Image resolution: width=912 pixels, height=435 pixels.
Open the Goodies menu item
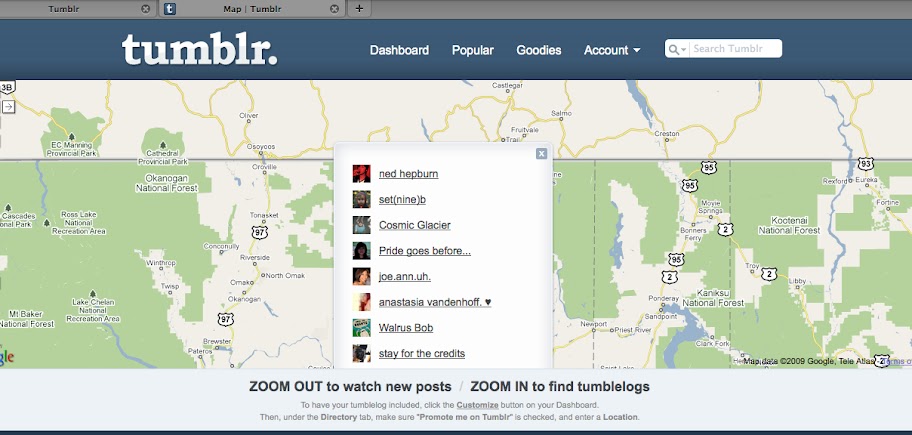(x=538, y=50)
